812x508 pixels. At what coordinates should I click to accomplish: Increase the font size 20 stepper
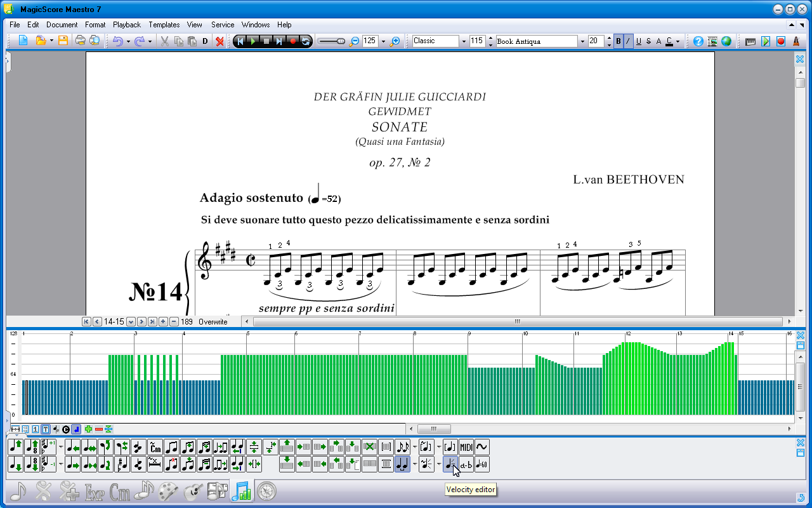click(608, 38)
